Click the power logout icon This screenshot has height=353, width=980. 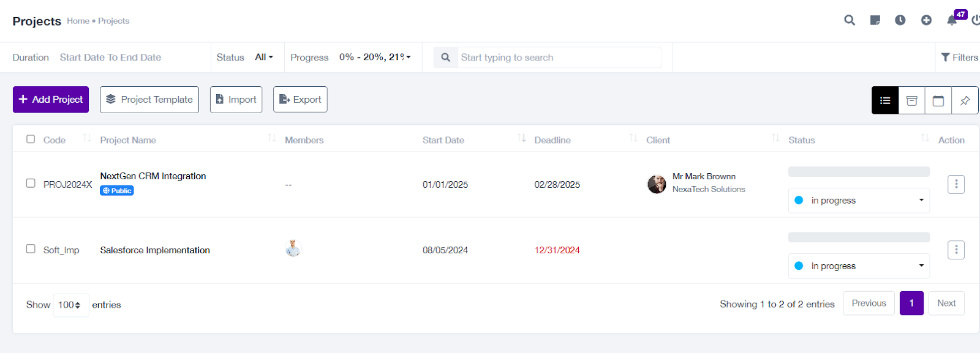[x=976, y=20]
